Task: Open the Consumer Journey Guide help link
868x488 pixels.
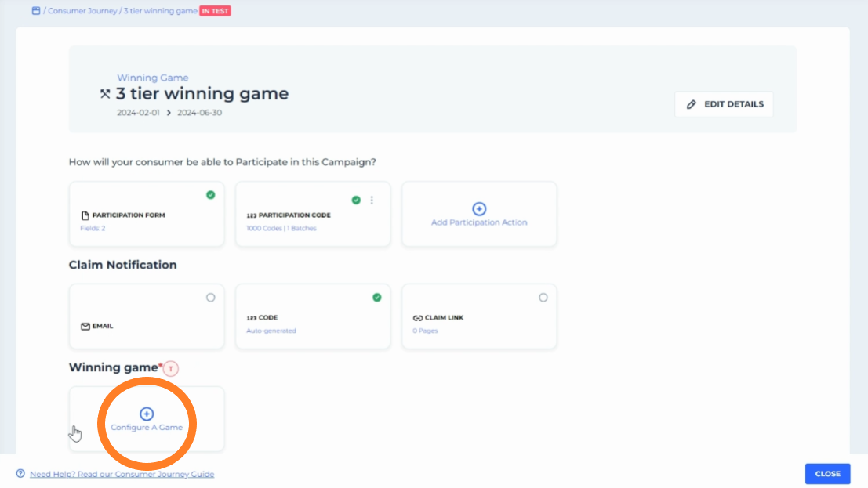Action: [x=122, y=474]
